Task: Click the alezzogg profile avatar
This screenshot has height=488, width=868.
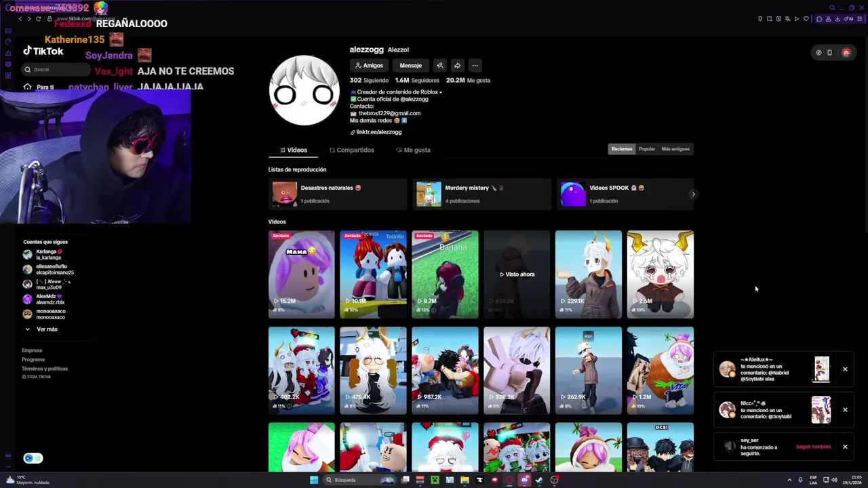Action: click(304, 91)
